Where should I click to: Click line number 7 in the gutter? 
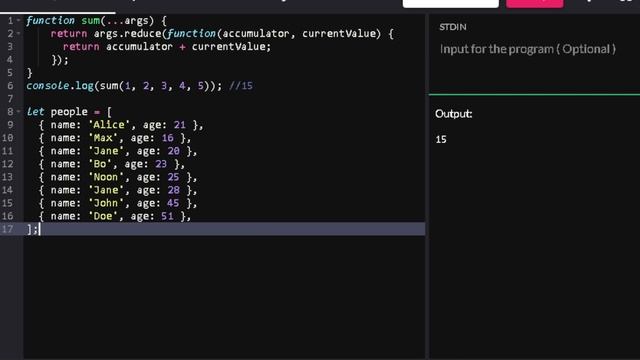tap(10, 99)
